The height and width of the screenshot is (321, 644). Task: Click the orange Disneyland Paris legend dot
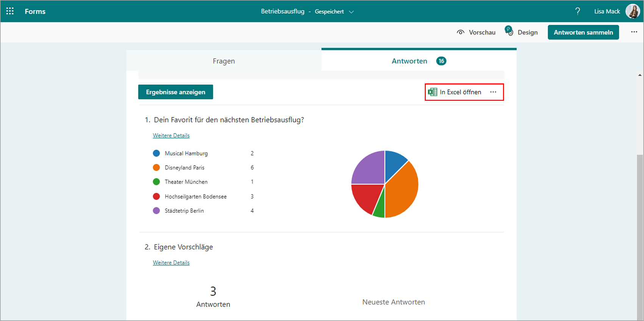156,168
